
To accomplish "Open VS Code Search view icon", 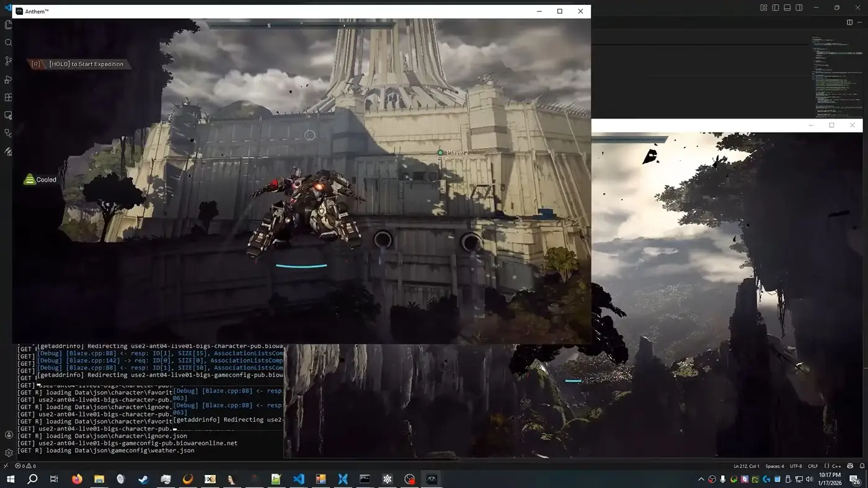I will click(x=9, y=43).
